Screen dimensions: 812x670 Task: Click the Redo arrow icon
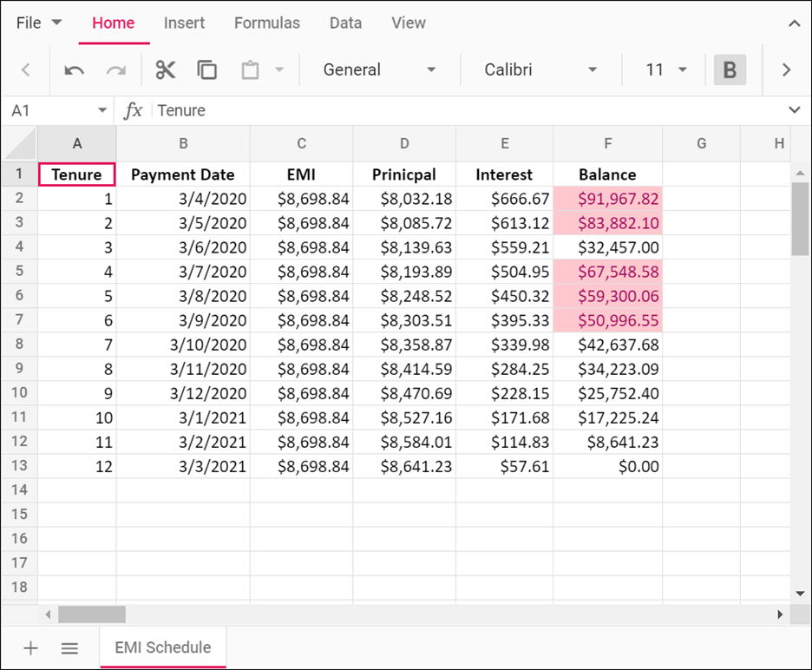116,70
